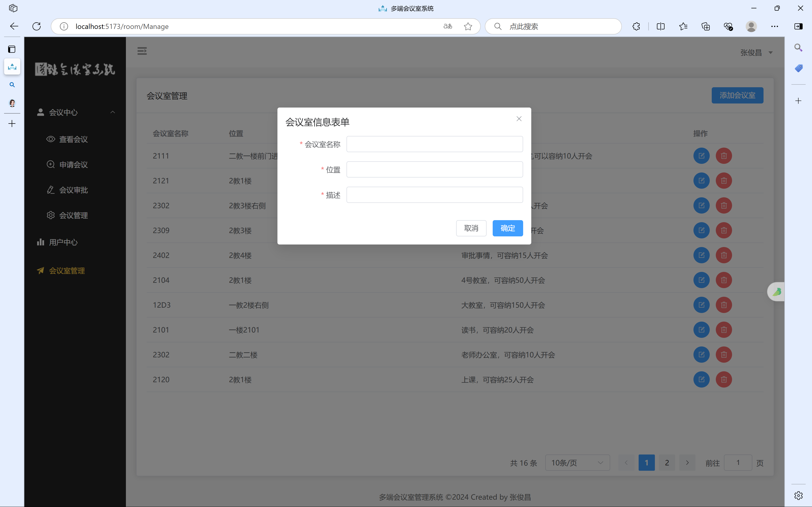This screenshot has height=507, width=812.
Task: Click the address bar URL
Action: [122, 26]
